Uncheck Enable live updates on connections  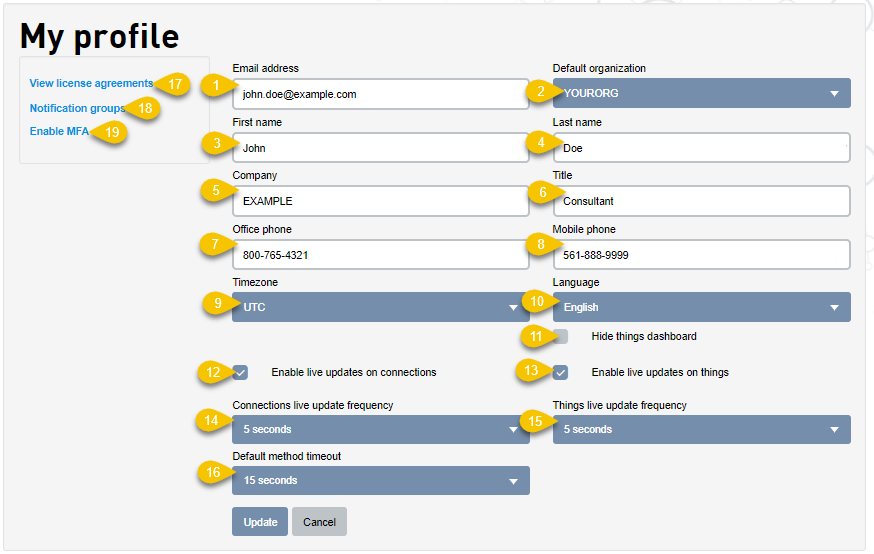241,372
